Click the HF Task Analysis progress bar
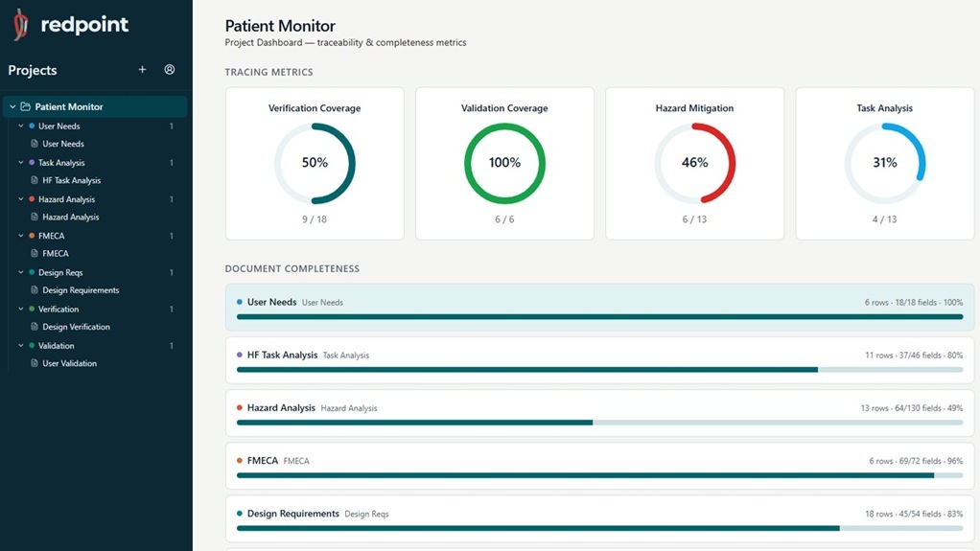The image size is (980, 551). 599,370
